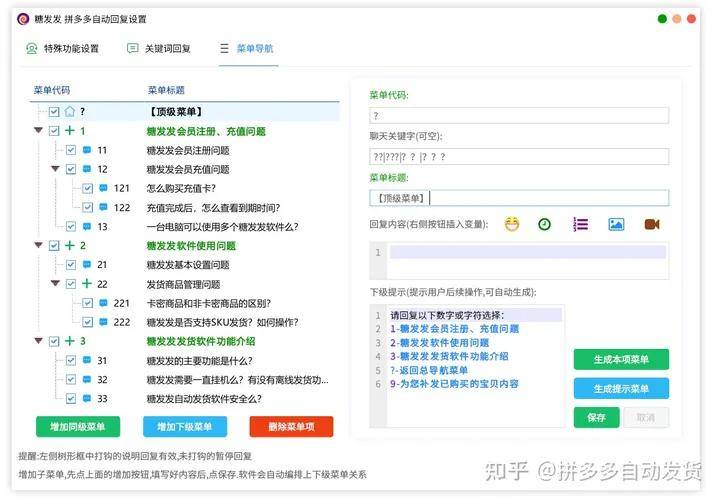Click the chat bubble icon of item 32
The width and height of the screenshot is (720, 500).
pyautogui.click(x=87, y=379)
